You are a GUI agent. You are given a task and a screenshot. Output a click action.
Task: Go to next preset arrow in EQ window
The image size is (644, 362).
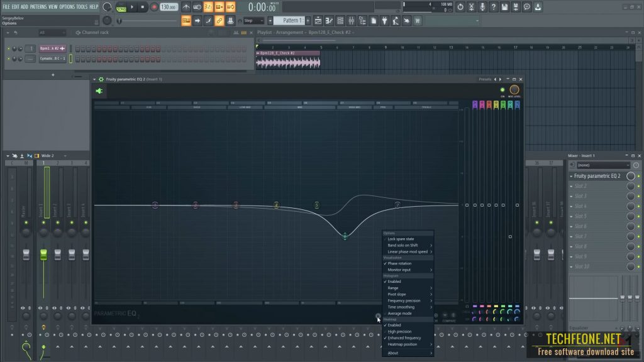[x=500, y=79]
